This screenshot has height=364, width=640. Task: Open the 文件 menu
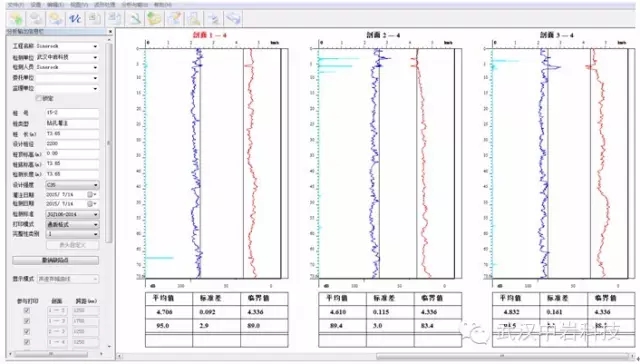(15, 5)
